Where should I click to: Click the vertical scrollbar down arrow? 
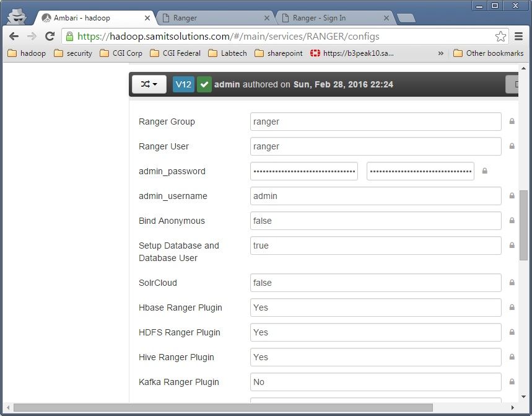tap(523, 397)
